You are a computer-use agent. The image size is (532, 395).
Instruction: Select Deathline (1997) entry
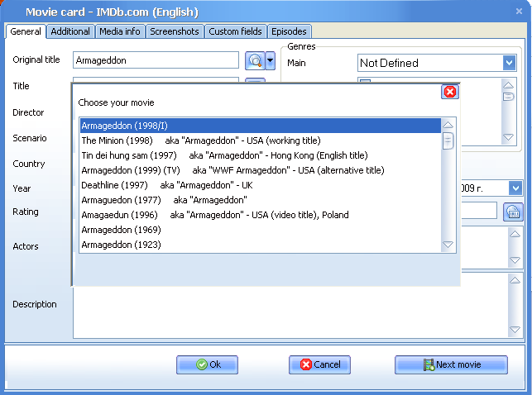pos(261,185)
